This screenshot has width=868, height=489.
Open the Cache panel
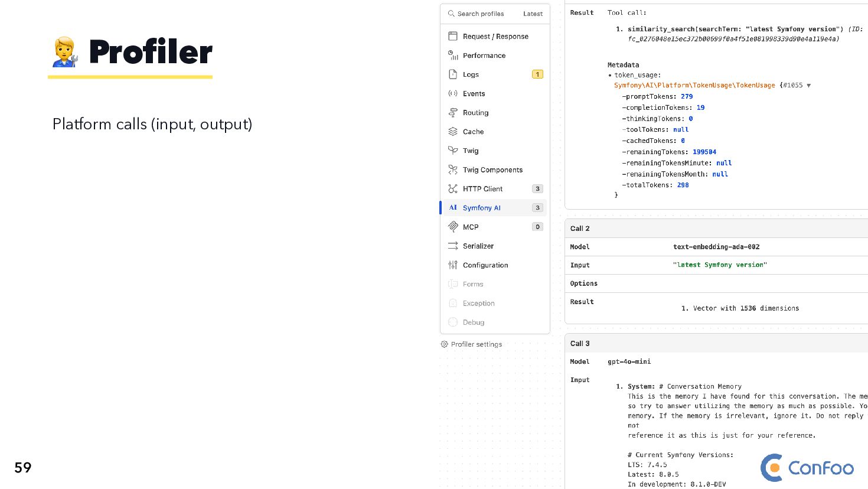[495, 132]
